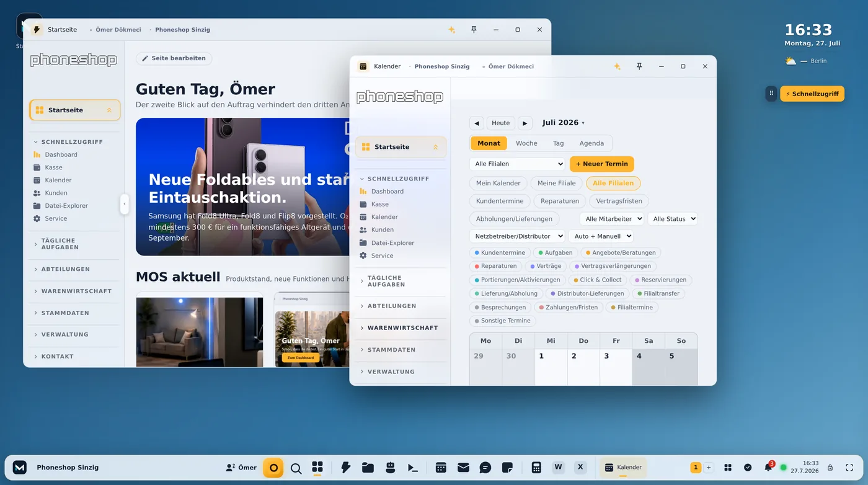Toggle the Click & Collect category chip

click(597, 280)
